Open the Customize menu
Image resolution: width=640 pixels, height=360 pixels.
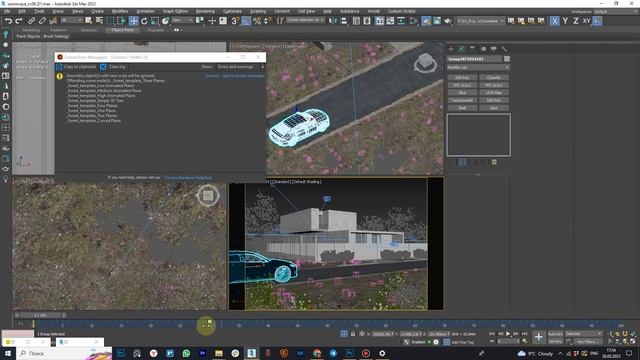pos(232,11)
